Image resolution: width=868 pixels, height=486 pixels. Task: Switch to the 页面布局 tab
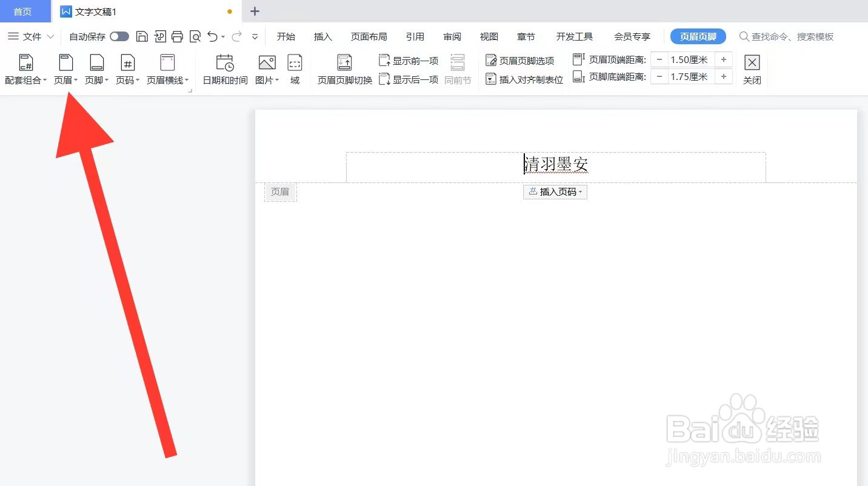[369, 36]
